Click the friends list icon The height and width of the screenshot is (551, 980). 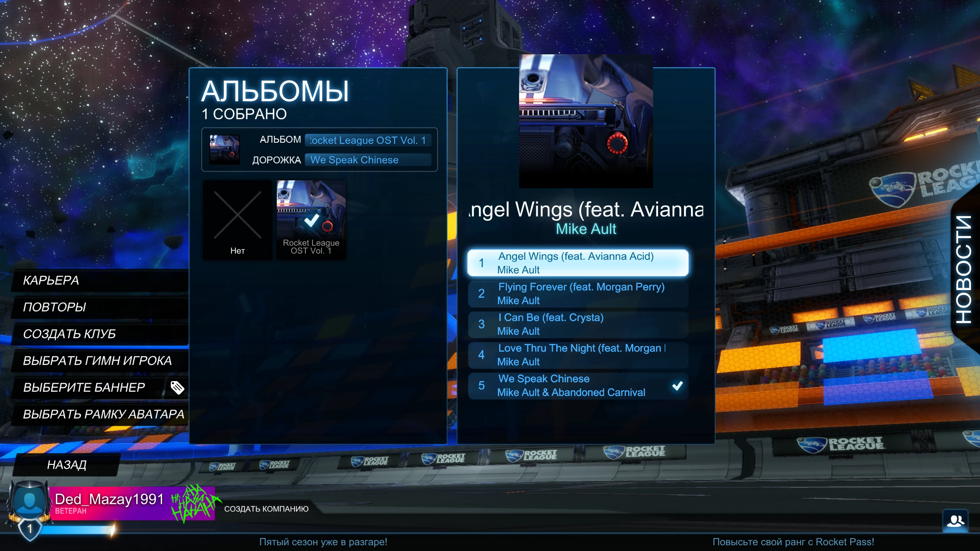(x=955, y=521)
